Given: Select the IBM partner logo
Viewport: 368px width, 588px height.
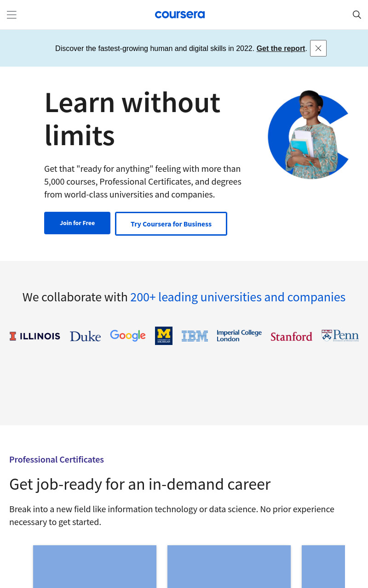Looking at the screenshot, I should [195, 336].
